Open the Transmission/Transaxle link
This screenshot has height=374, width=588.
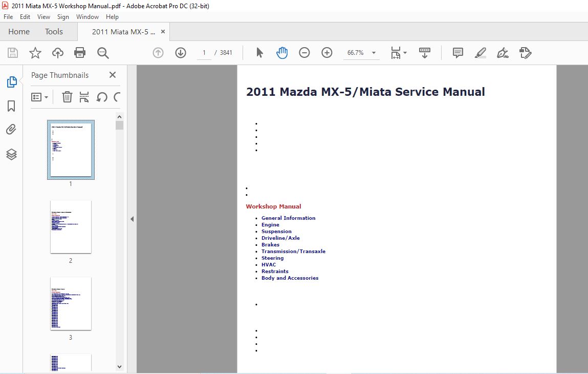(x=294, y=251)
